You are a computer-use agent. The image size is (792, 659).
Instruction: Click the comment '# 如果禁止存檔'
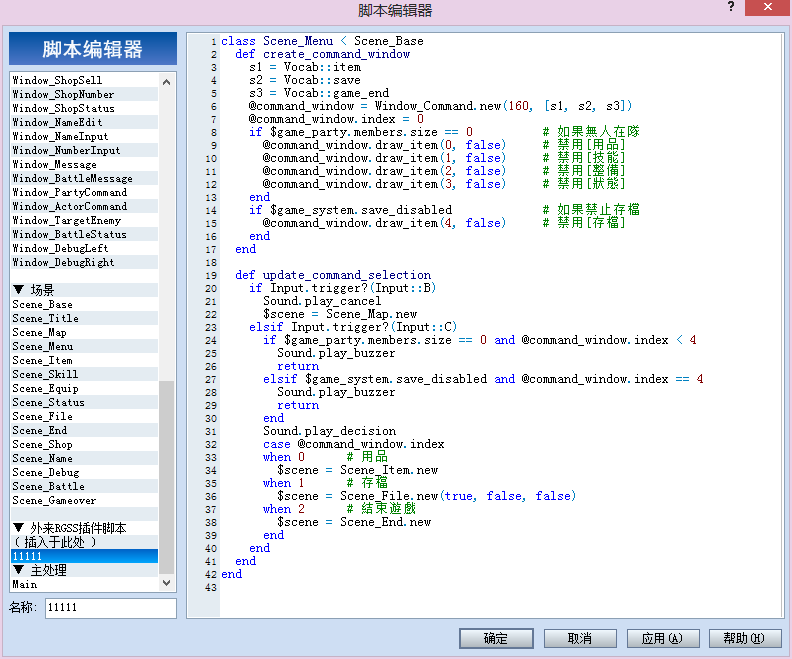[x=591, y=210]
